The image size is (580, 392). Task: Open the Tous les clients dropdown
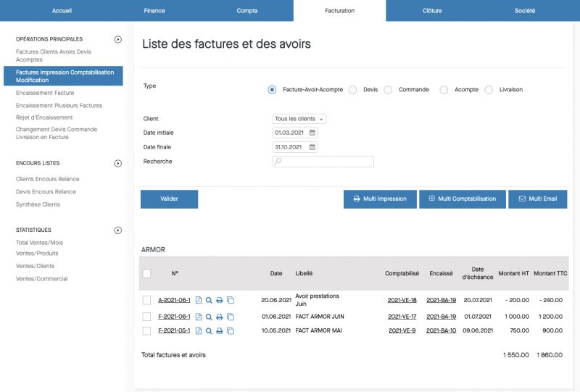point(299,119)
